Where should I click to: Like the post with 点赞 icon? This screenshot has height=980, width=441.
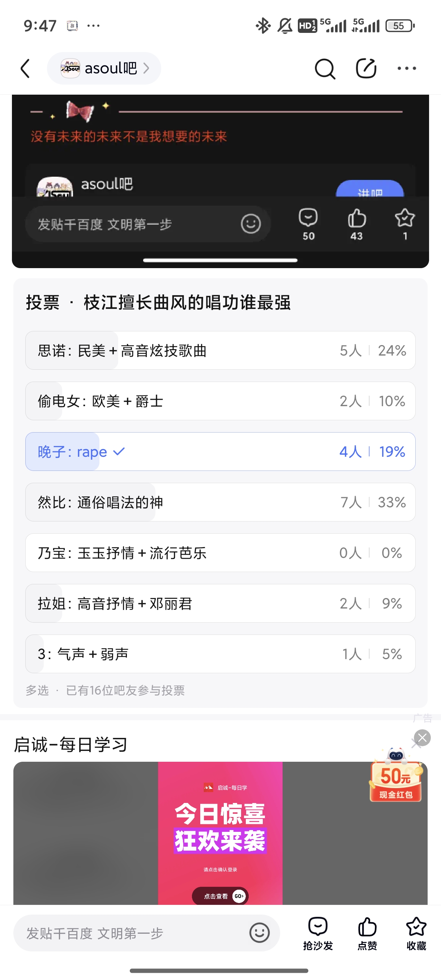(x=367, y=933)
